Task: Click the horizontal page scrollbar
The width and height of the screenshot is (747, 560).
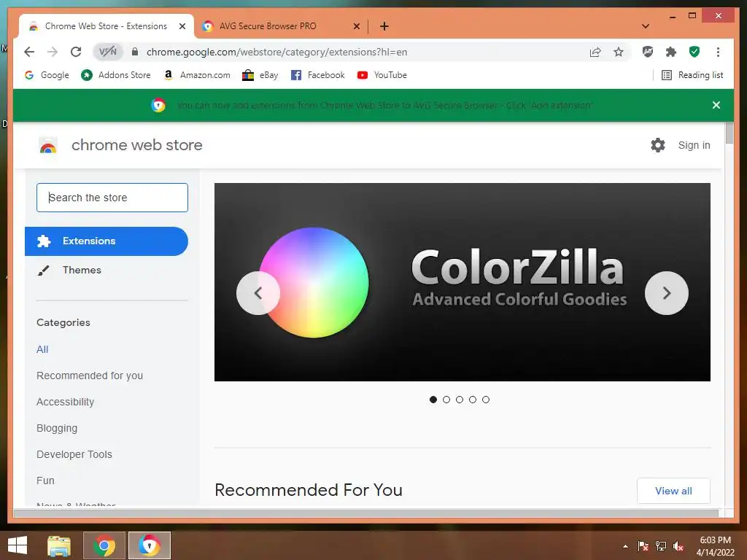Action: 366,513
